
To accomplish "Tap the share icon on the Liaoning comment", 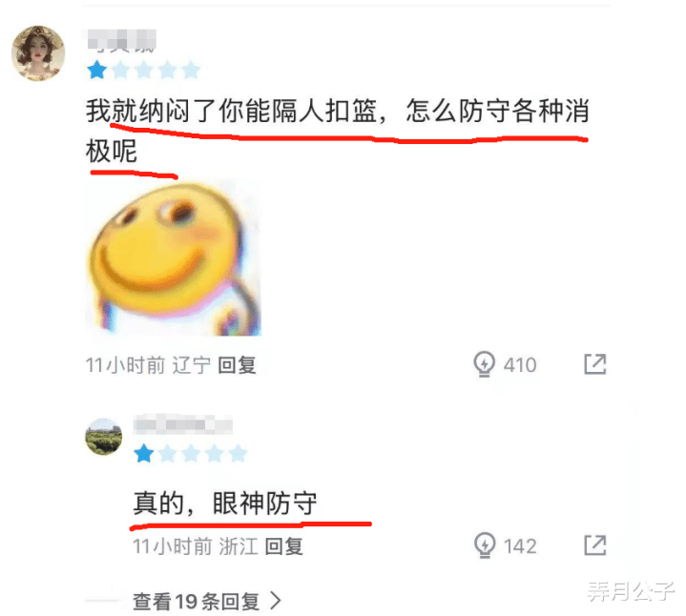I will (595, 364).
